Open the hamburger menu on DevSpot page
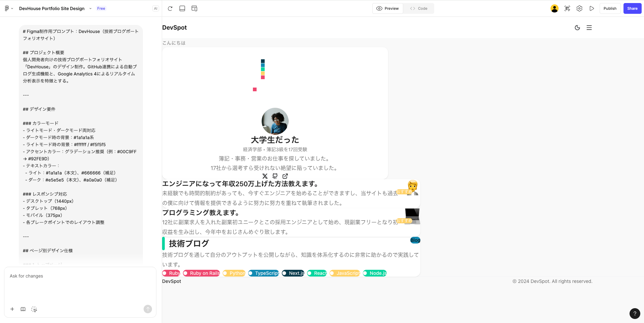The height and width of the screenshot is (323, 644). (589, 28)
